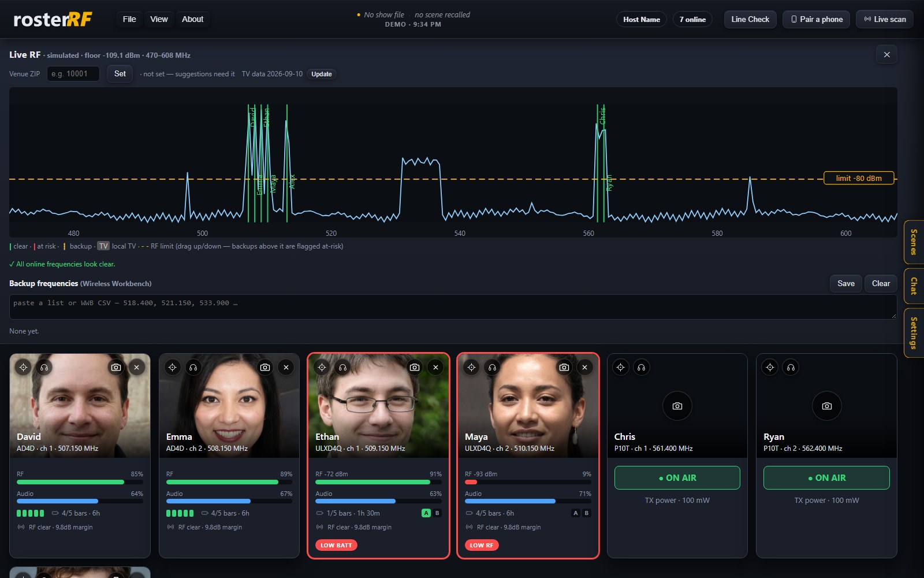Click the headphones icon on Ethan's card
Screen dimensions: 924x578
click(342, 367)
